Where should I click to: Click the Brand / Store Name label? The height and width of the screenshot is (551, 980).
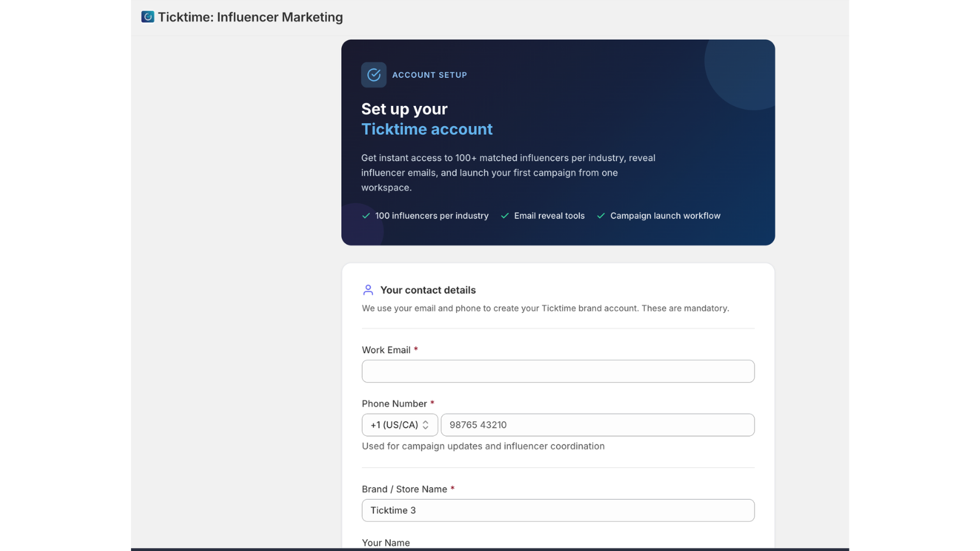click(x=404, y=489)
